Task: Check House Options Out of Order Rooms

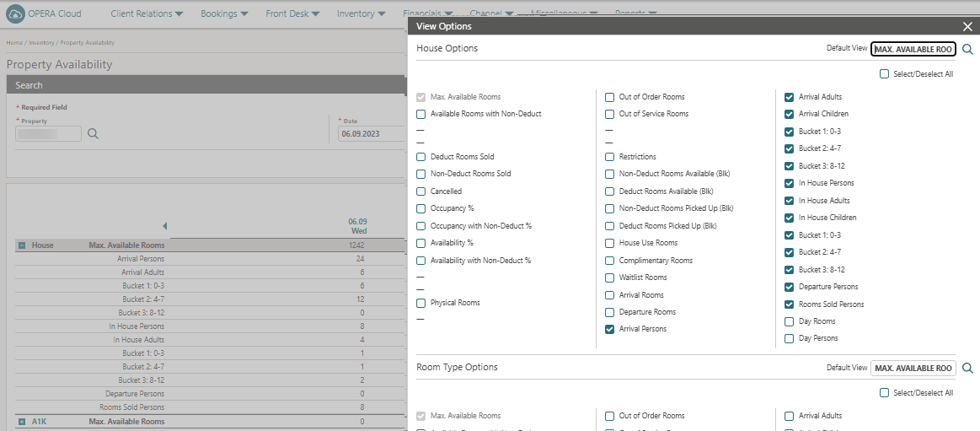Action: (x=609, y=97)
